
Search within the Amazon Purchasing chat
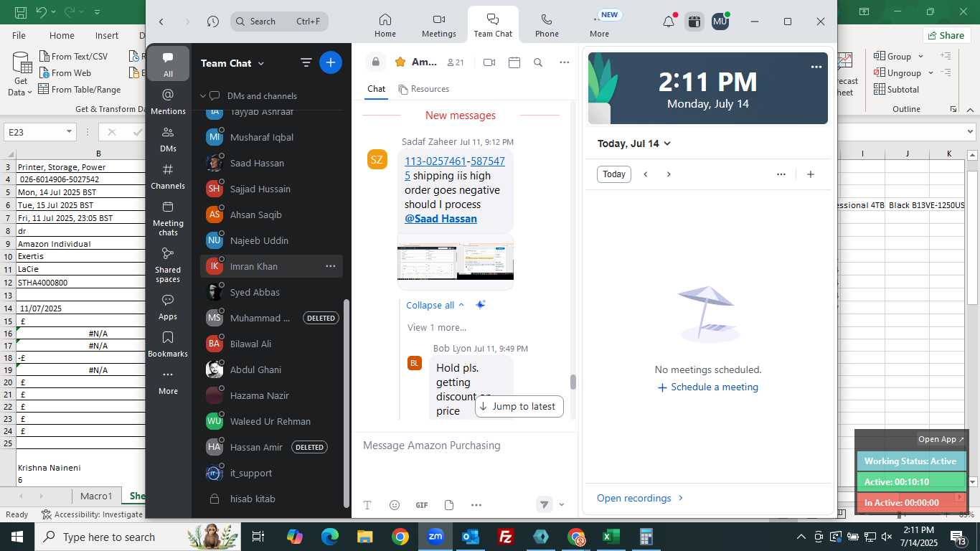point(538,62)
